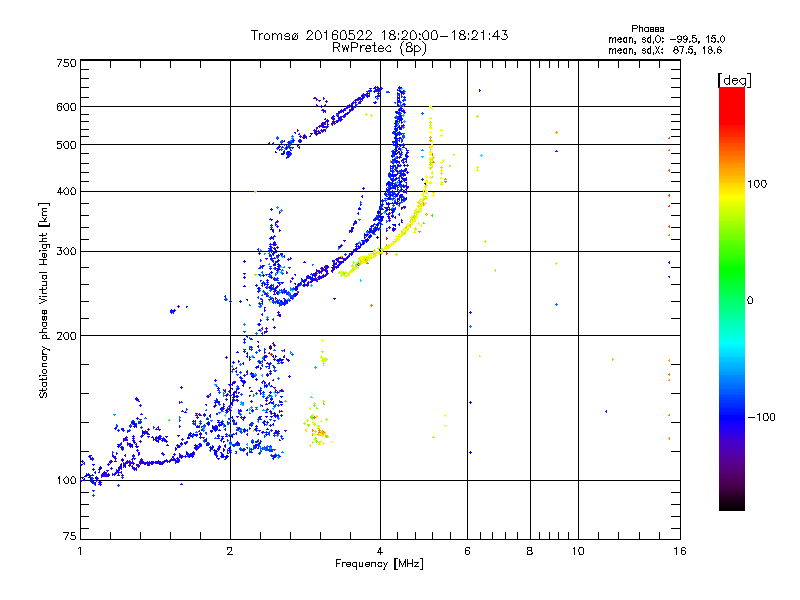The image size is (800, 600).
Task: Click the x-axis tick label "2"
Action: tap(230, 551)
